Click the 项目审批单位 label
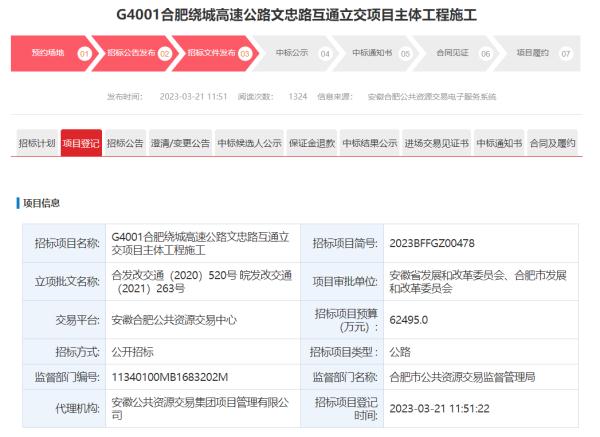Screen dimensions: 600x437 tap(345, 282)
